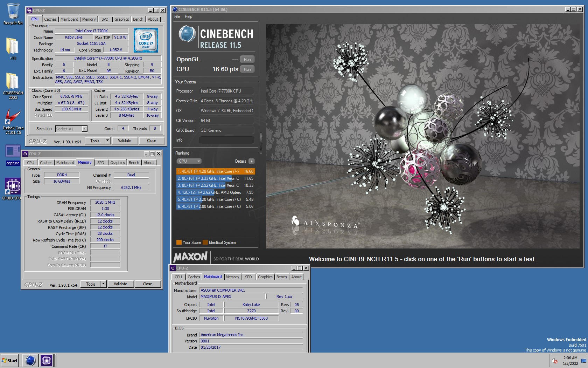
Task: Click Close button in top CPU-Z window
Action: click(x=152, y=141)
